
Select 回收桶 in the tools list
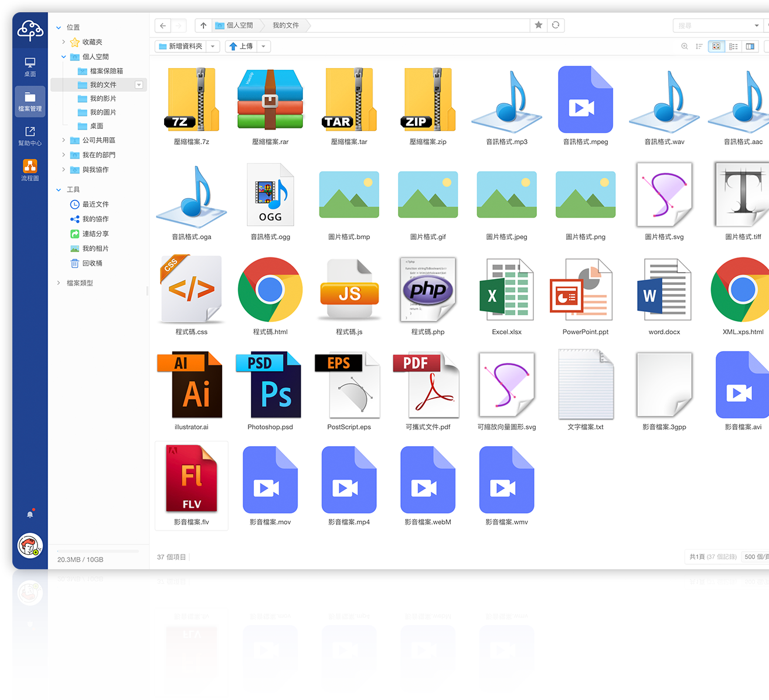[x=92, y=263]
